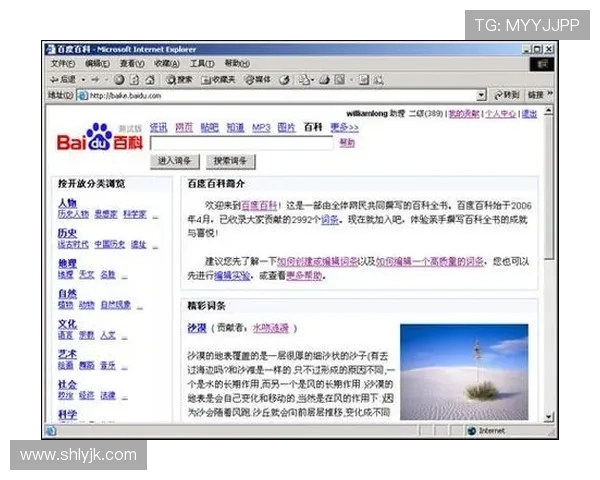Click the desert photo thumbnail

[x=464, y=372]
